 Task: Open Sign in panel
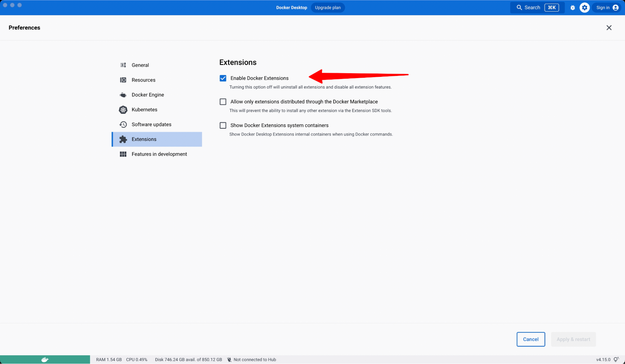tap(607, 7)
